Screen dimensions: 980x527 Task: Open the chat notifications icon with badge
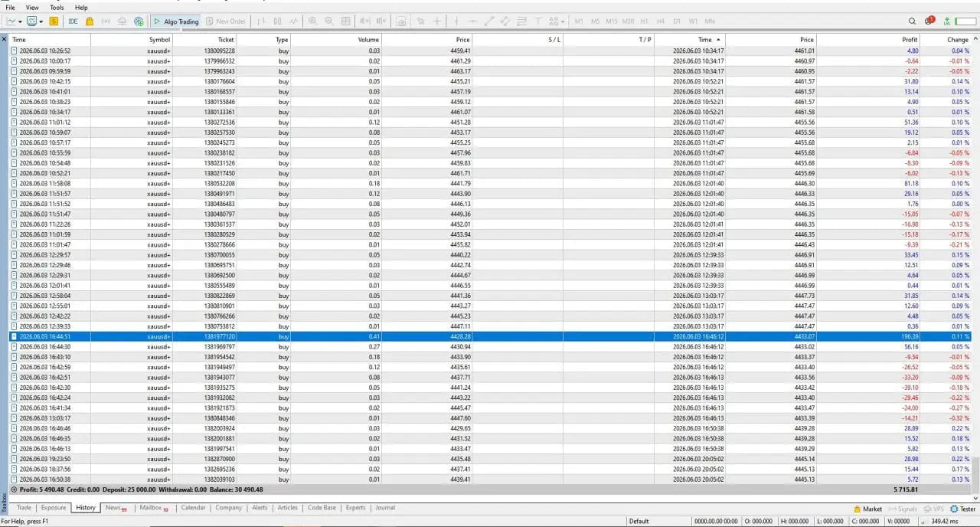[929, 21]
